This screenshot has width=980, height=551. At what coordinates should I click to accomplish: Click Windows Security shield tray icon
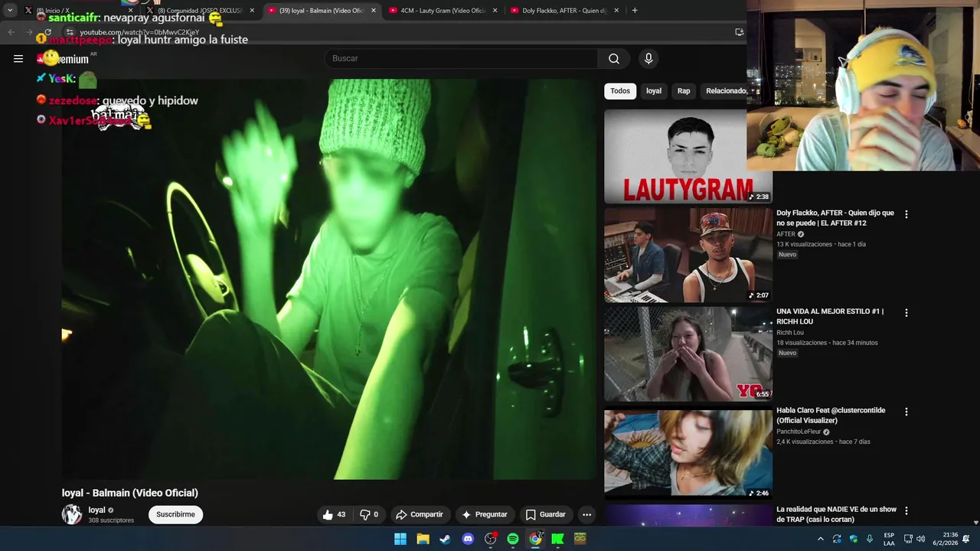click(x=854, y=539)
